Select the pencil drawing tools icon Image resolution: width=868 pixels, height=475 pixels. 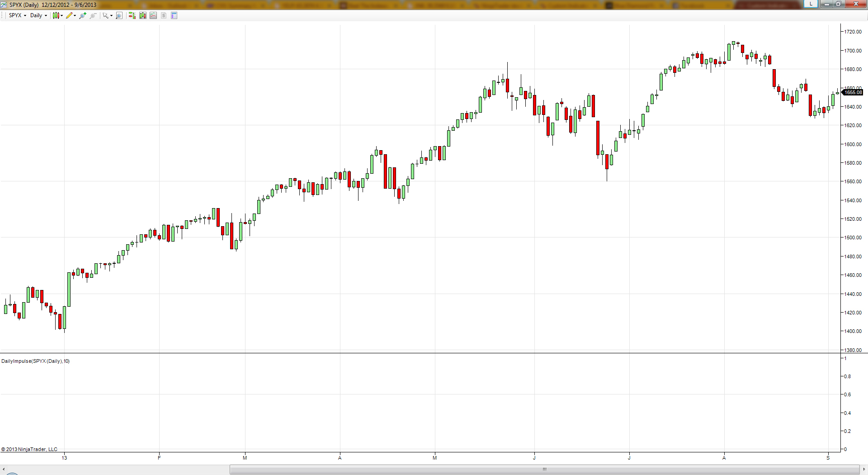(x=69, y=15)
